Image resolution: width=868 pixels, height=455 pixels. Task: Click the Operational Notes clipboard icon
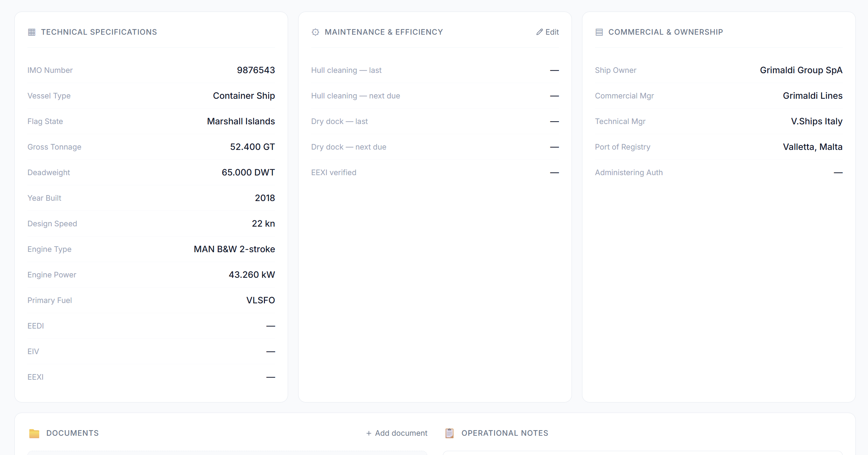coord(449,433)
